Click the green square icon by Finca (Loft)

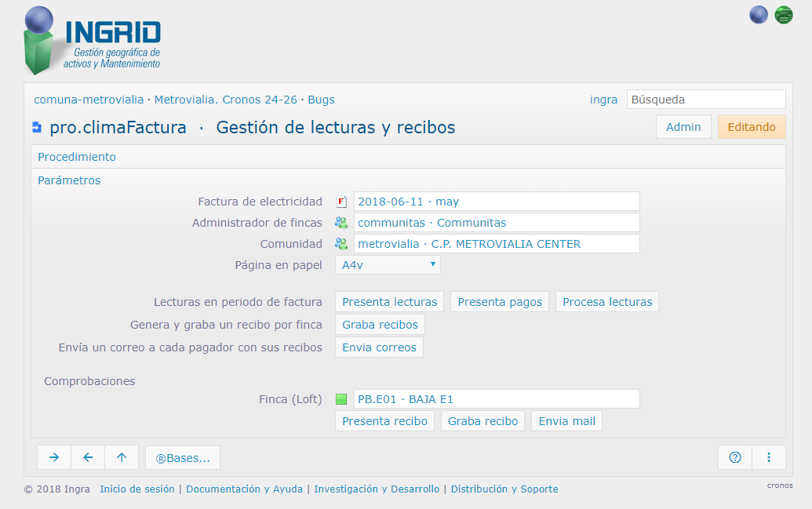[341, 399]
